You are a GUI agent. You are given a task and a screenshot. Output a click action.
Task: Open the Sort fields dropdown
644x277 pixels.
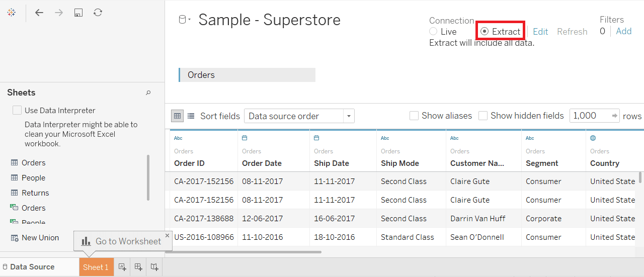tap(299, 116)
